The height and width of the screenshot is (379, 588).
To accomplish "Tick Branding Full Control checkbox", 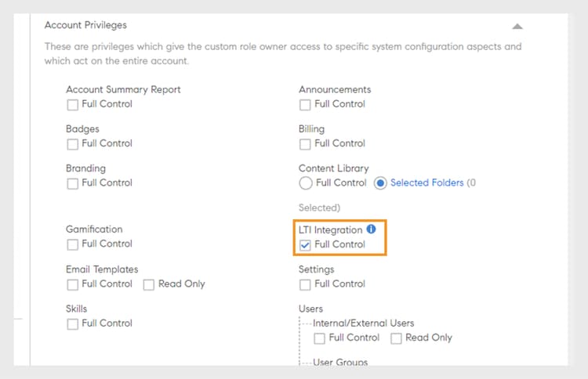I will point(73,183).
